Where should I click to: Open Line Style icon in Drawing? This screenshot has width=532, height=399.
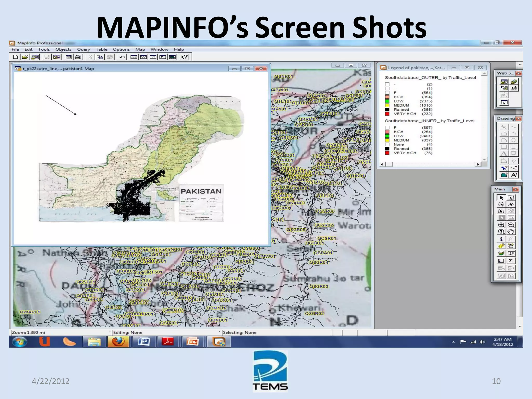514,168
